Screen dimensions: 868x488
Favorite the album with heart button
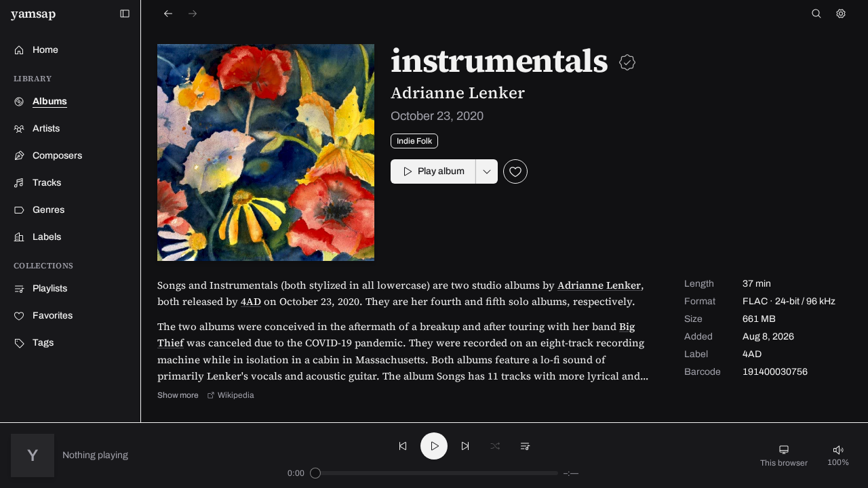point(515,171)
